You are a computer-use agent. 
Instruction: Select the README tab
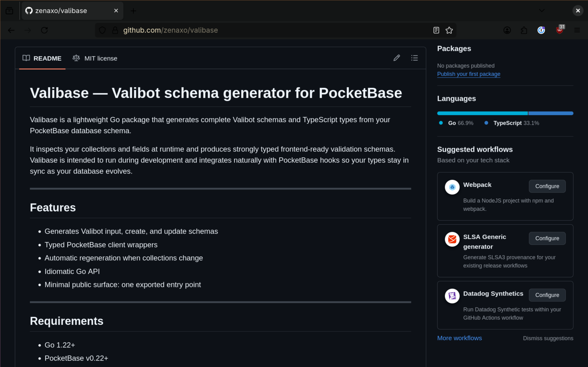click(42, 58)
